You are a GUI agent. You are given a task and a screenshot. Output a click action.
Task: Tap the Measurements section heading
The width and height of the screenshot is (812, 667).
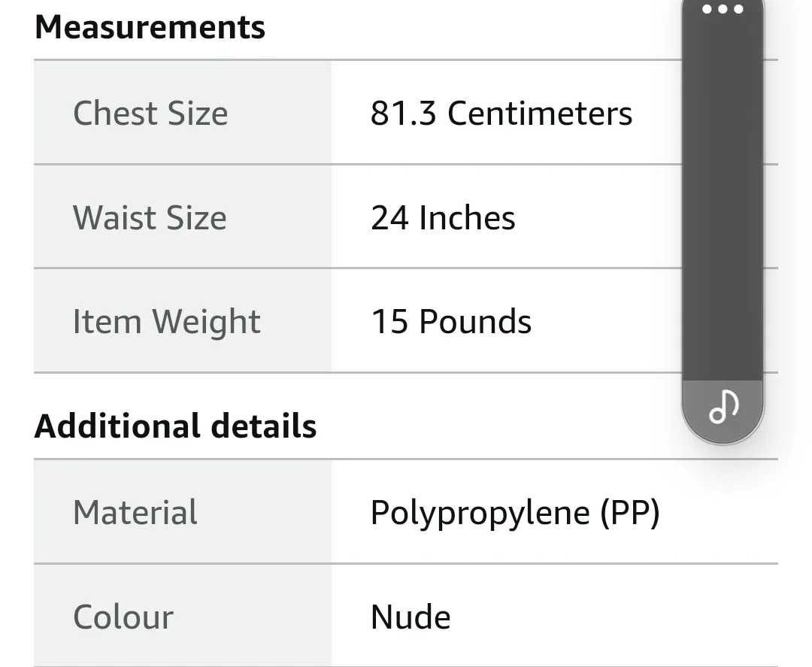pos(149,26)
